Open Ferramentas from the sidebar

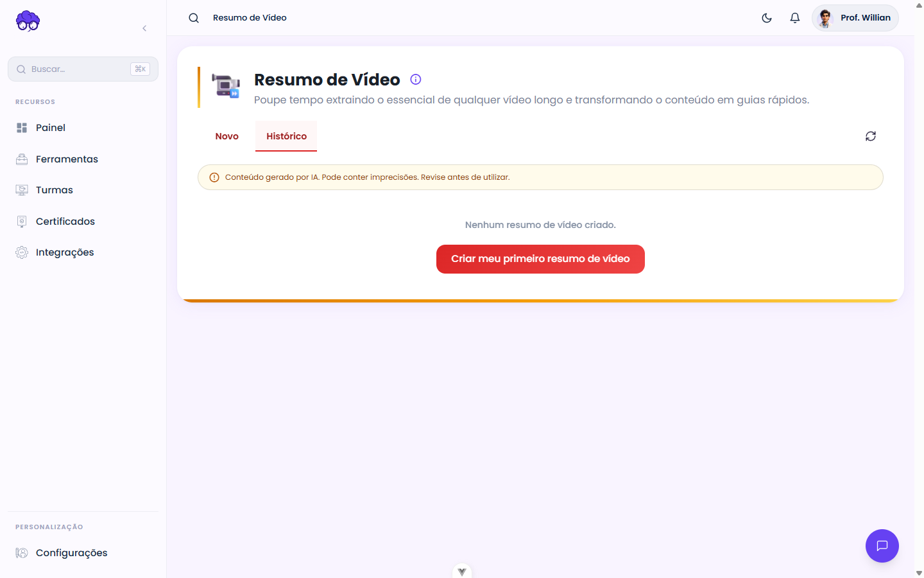coord(83,159)
